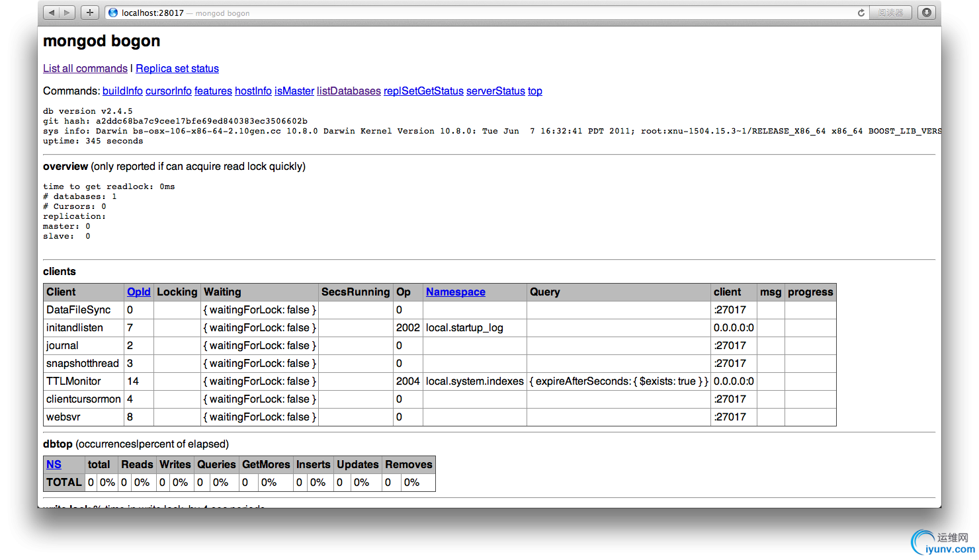Open the replSetGetStatus command link

(423, 91)
